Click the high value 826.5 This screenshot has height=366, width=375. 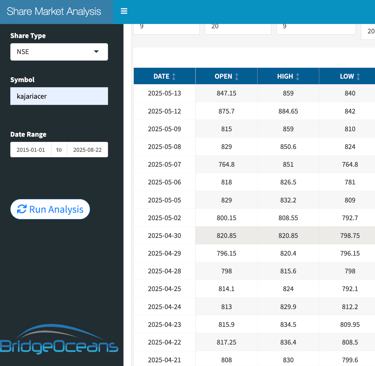click(x=288, y=182)
